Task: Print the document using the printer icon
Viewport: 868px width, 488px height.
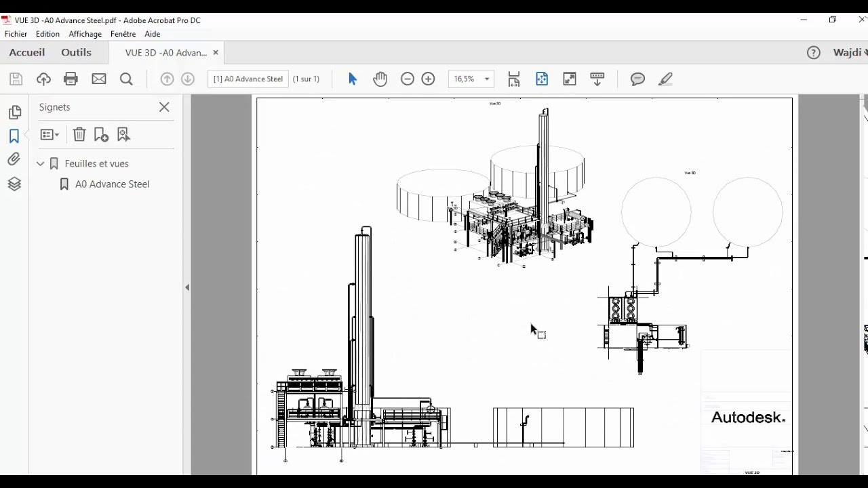Action: click(x=71, y=79)
